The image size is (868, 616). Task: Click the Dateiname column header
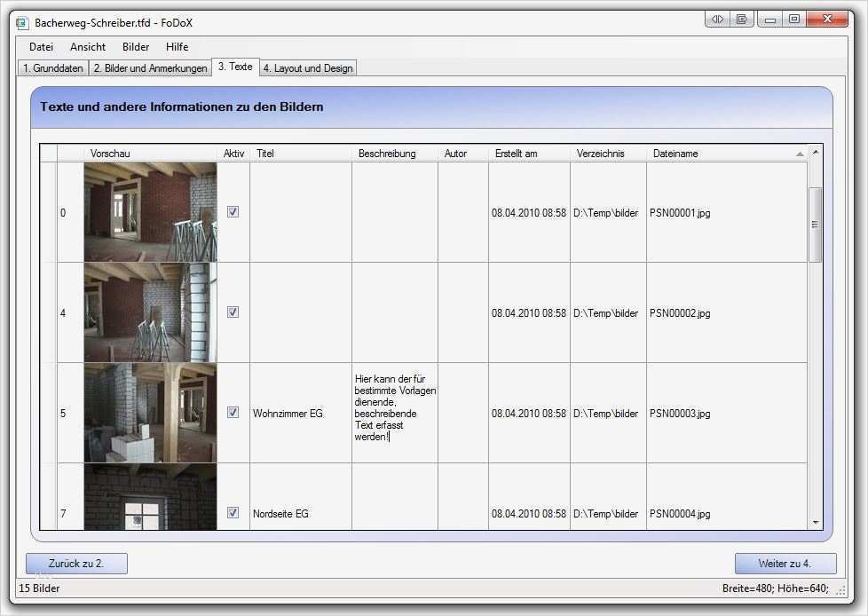click(727, 154)
